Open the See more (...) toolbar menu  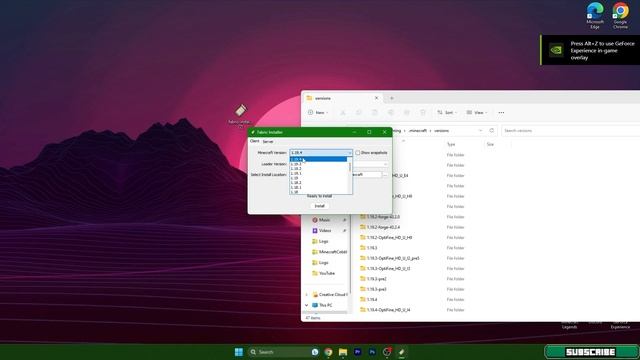501,113
